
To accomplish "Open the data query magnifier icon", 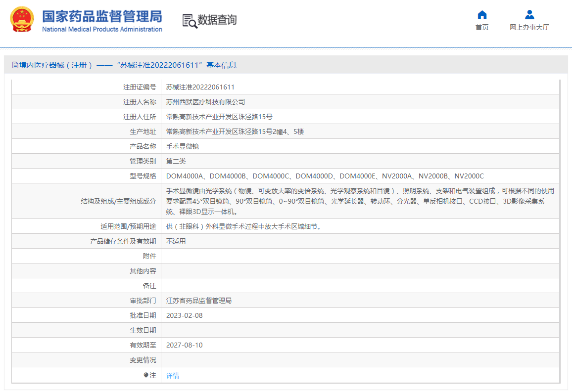I will [190, 21].
